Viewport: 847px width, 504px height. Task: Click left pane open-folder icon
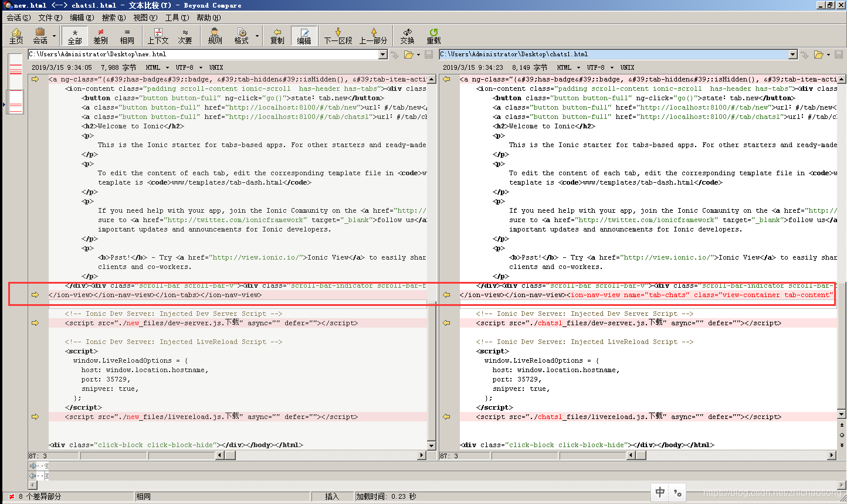pos(408,55)
